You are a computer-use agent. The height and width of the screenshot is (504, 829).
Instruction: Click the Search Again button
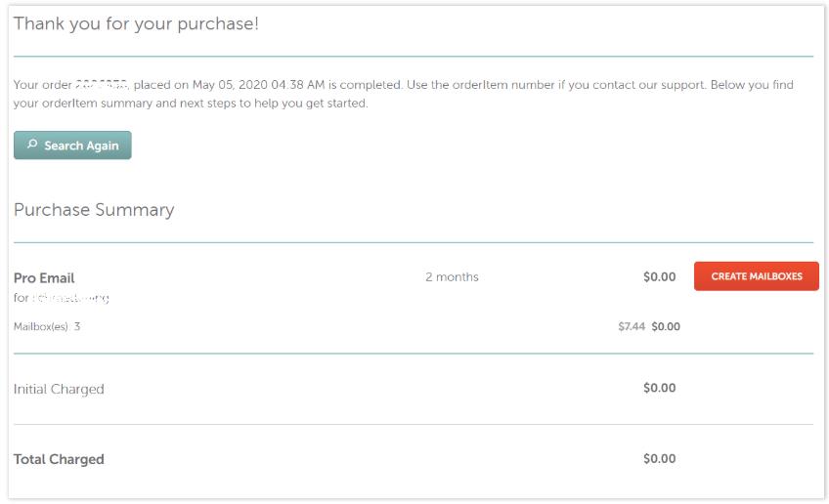pyautogui.click(x=72, y=146)
